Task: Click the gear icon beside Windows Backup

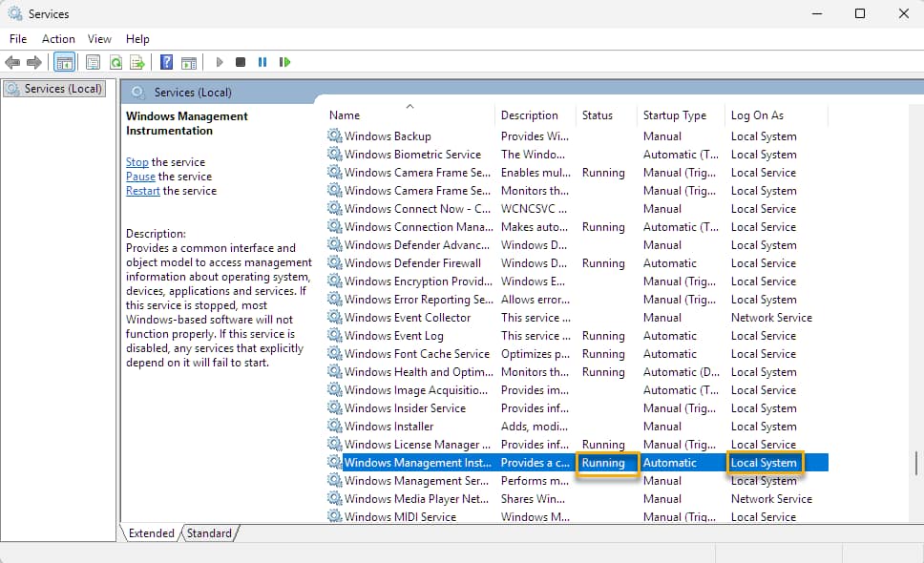Action: click(335, 136)
